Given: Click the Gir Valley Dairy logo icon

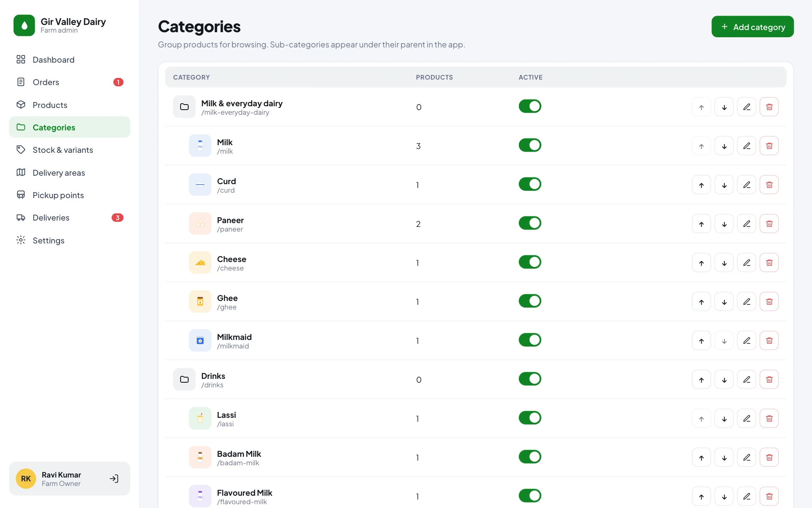Looking at the screenshot, I should (x=24, y=25).
